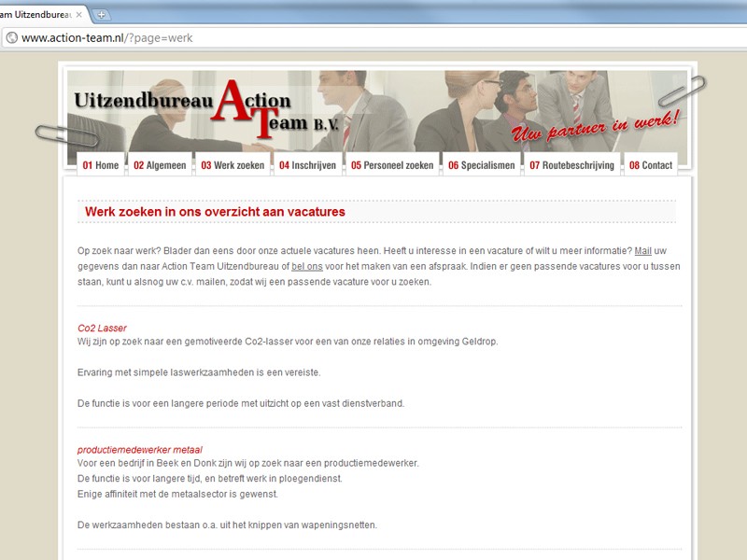
Task: Click text about 'knippen van wapeningsnetten'
Action: (227, 525)
